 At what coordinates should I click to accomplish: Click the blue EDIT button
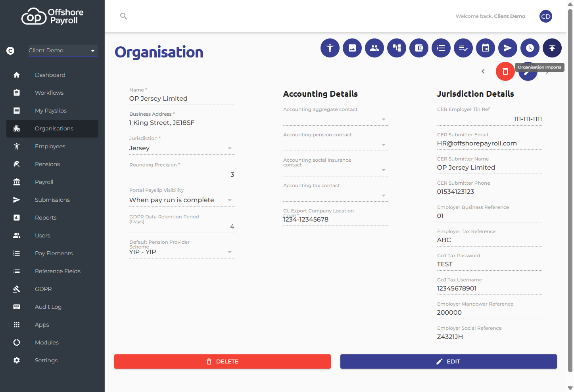pos(449,361)
